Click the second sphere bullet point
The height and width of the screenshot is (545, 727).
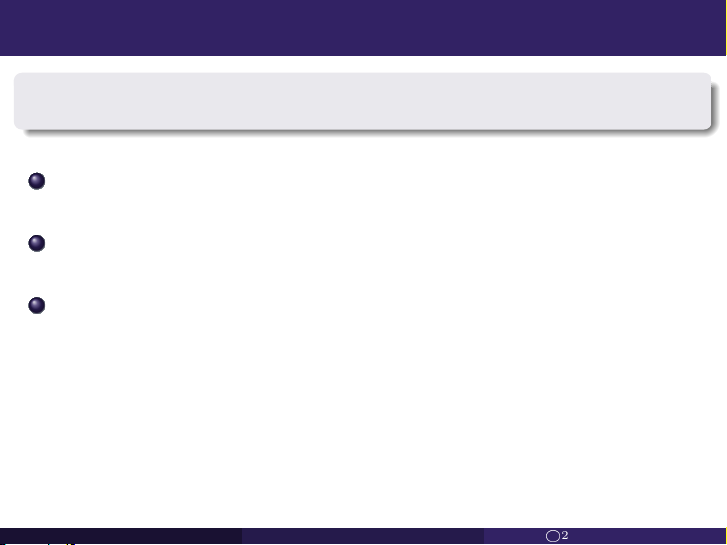coord(37,243)
